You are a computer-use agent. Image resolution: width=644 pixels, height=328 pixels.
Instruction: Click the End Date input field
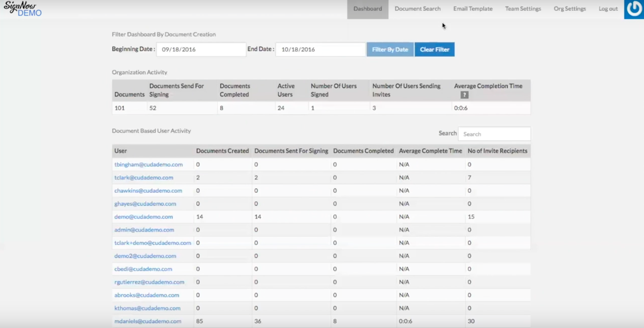coord(320,49)
